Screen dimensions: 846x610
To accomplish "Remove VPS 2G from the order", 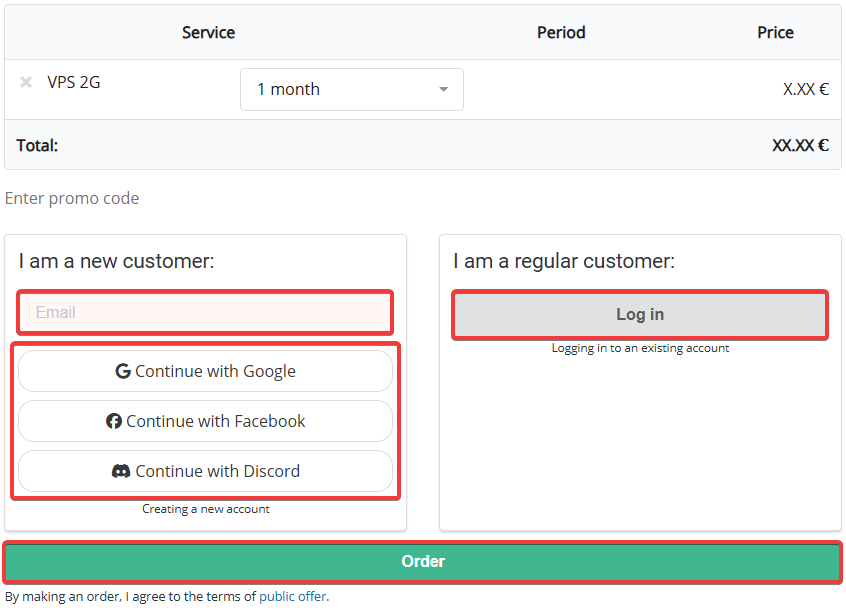I will click(26, 82).
